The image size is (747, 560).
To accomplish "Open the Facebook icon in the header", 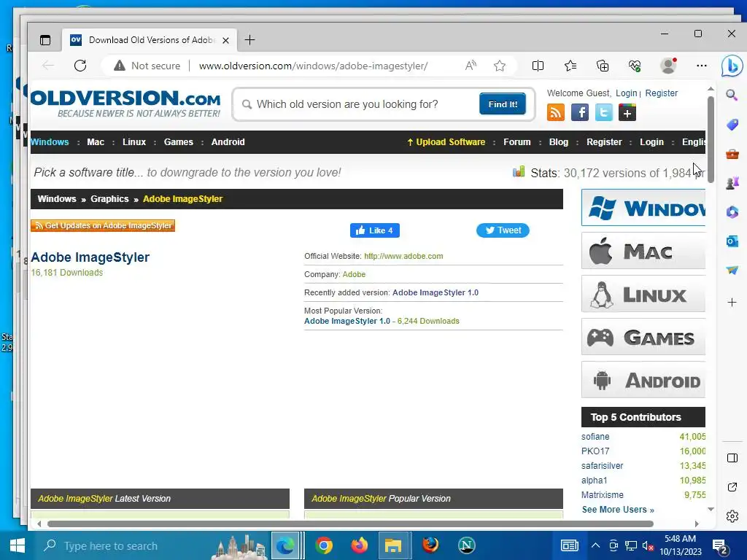I will point(580,113).
